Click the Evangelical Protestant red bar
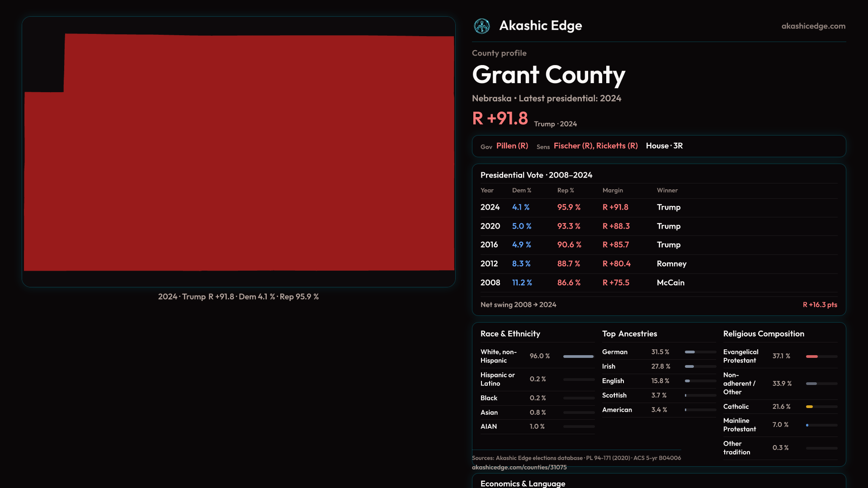Viewport: 868px width, 488px height. pos(812,357)
